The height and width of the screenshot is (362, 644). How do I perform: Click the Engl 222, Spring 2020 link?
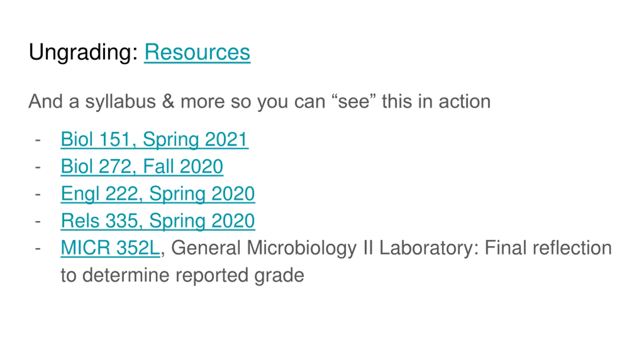click(158, 193)
